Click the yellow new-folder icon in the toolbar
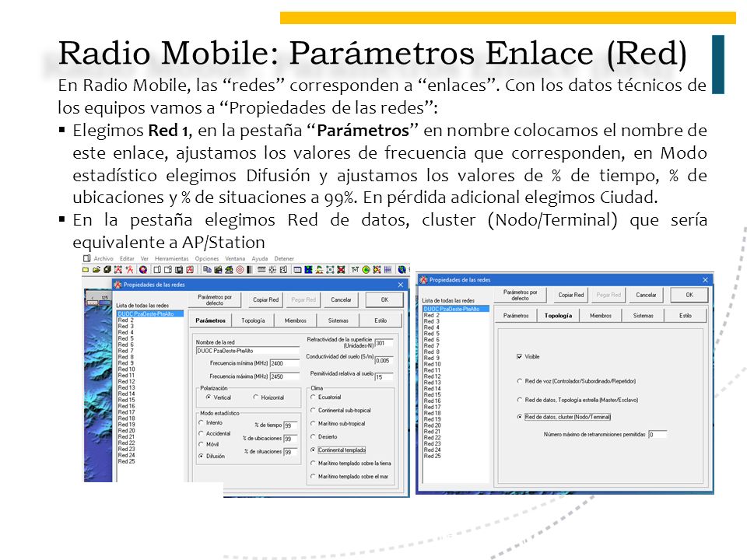This screenshot has width=747, height=560. [86, 270]
